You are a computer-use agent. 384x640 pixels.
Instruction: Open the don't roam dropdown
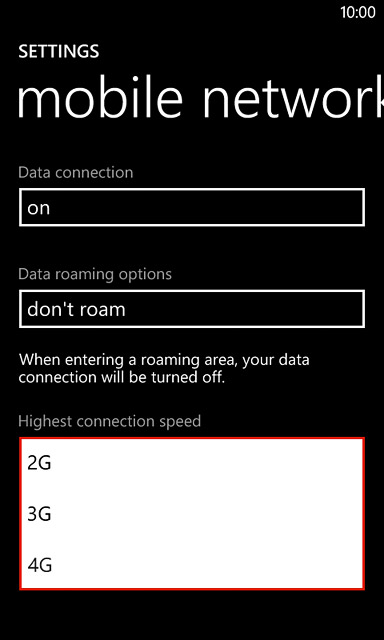point(191,309)
